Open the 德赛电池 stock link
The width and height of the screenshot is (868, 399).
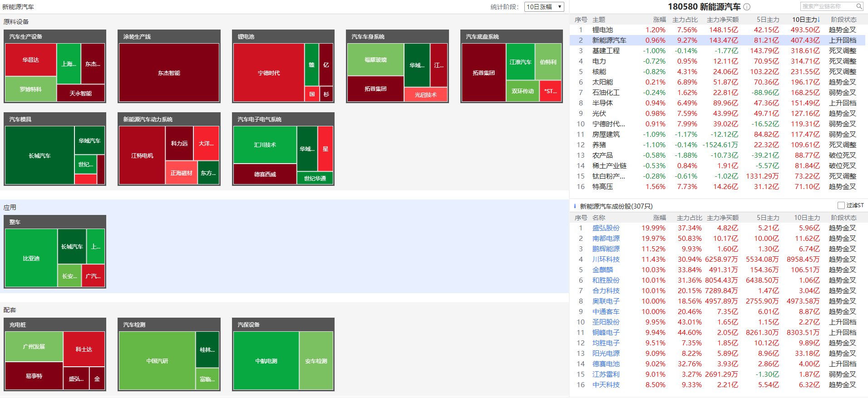click(x=606, y=364)
